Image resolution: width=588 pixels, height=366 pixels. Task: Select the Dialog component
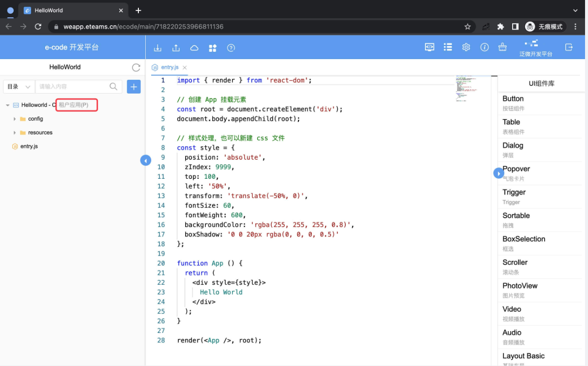[x=540, y=150]
